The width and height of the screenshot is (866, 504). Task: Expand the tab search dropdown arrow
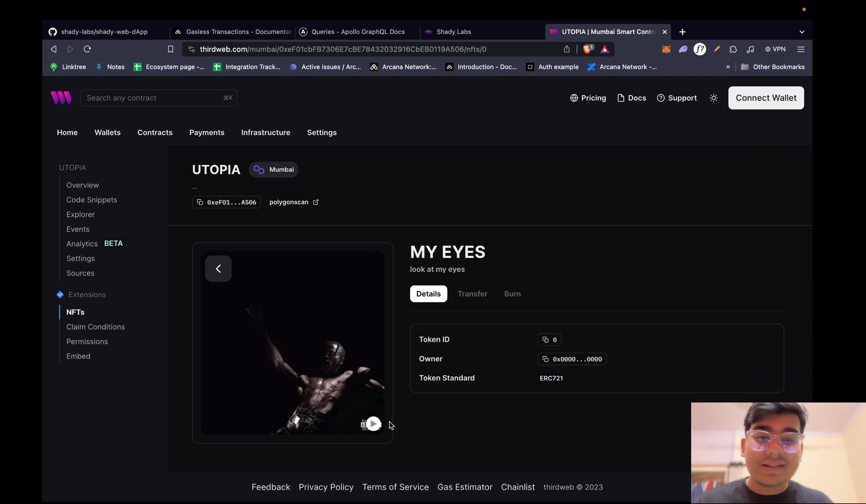(802, 32)
